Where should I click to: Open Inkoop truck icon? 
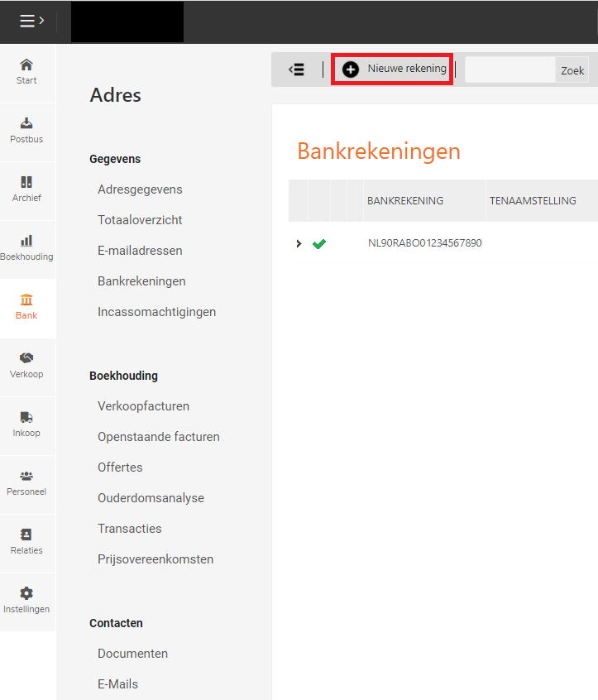pyautogui.click(x=26, y=418)
